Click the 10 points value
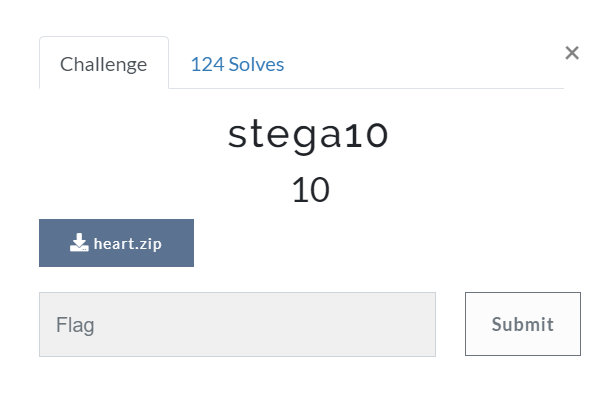Image resolution: width=616 pixels, height=413 pixels. pos(310,189)
